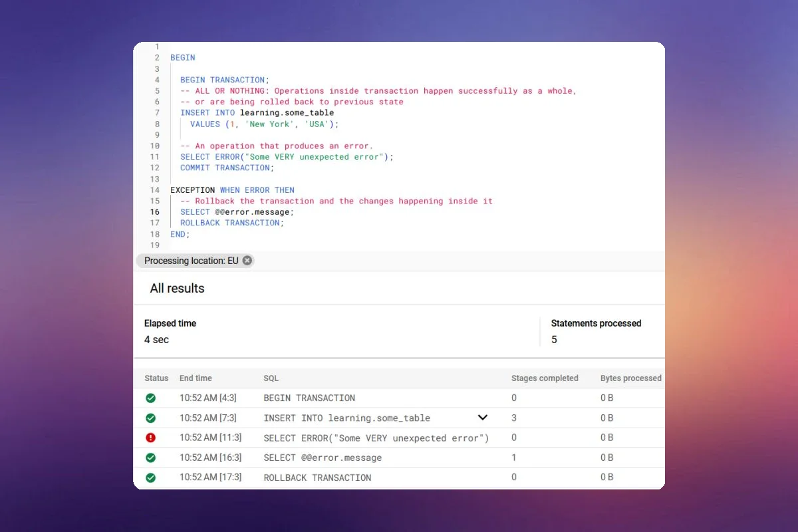This screenshot has height=532, width=798.
Task: Click stages completed value 3 for INSERT row
Action: [514, 418]
